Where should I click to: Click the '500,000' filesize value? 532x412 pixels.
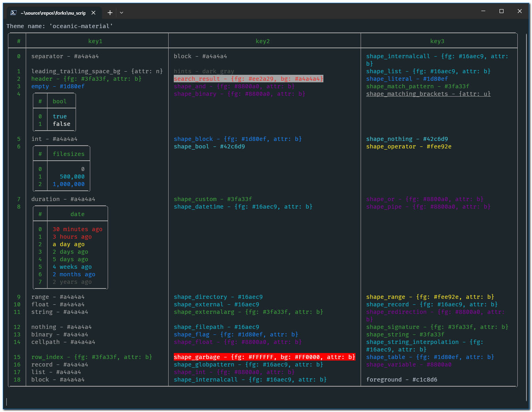(x=72, y=177)
